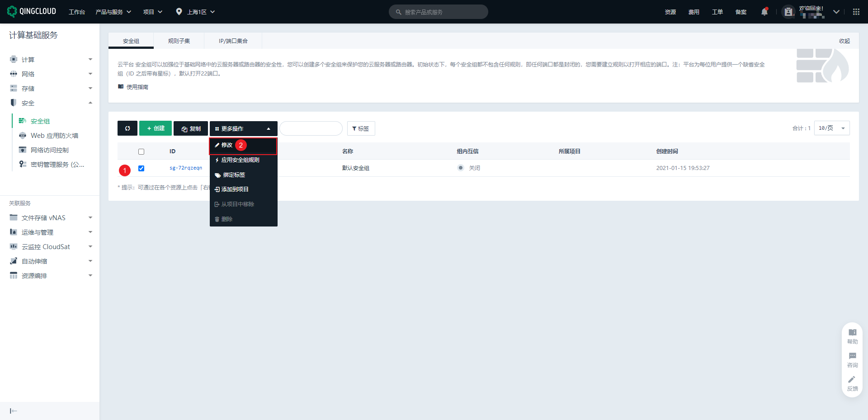Expand the 计算 sidebar section arrow
Screen dimensions: 868x420
pos(90,59)
